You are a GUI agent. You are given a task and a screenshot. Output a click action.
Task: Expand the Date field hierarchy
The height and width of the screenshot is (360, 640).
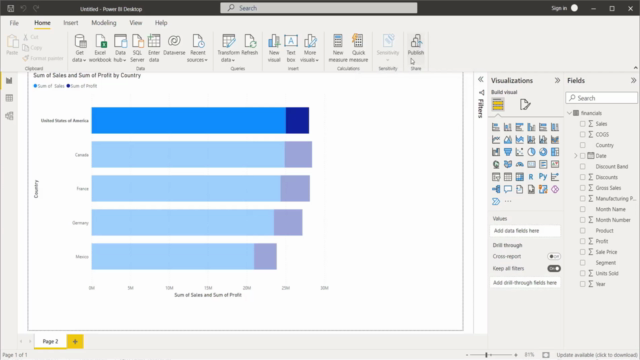(576, 156)
